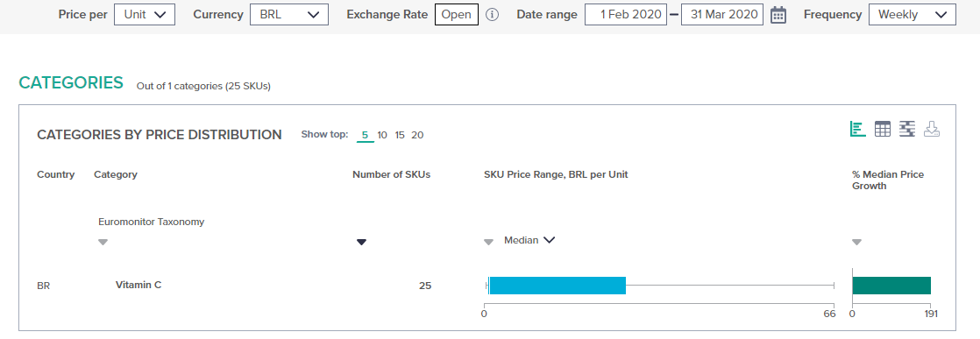
Task: Select the box plot view icon
Action: point(907,130)
